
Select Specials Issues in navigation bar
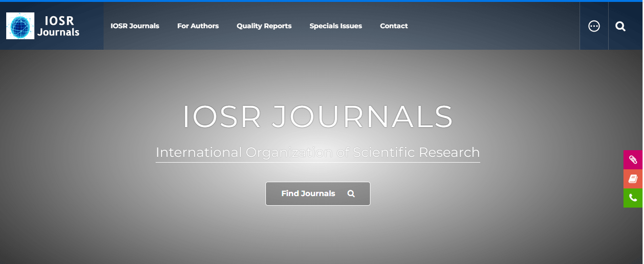click(x=336, y=26)
